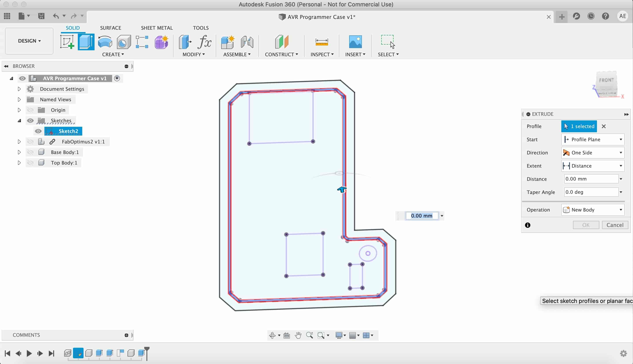
Task: Open timeline settings gear
Action: point(623,353)
